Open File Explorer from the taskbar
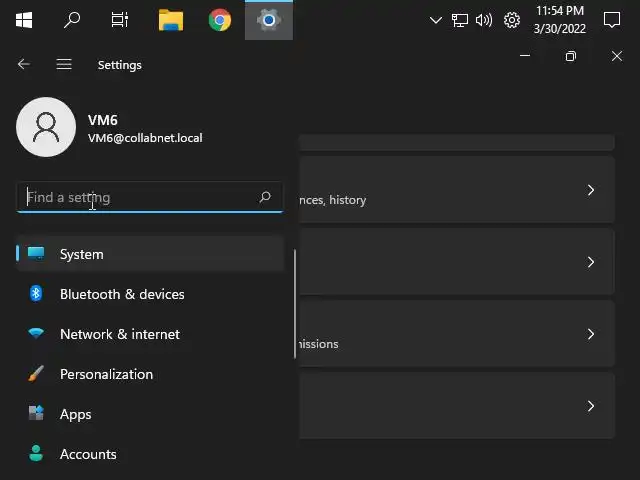The width and height of the screenshot is (640, 480). [x=171, y=20]
